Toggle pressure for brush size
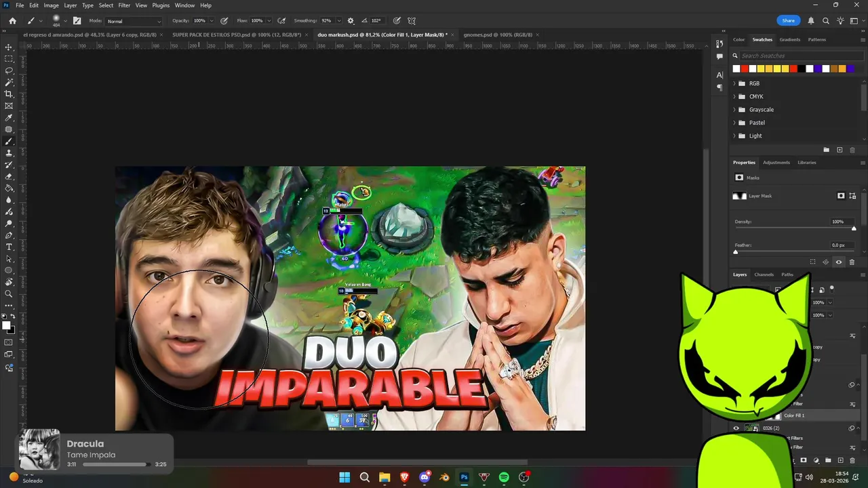Screen dimensions: 868x488 (397, 21)
